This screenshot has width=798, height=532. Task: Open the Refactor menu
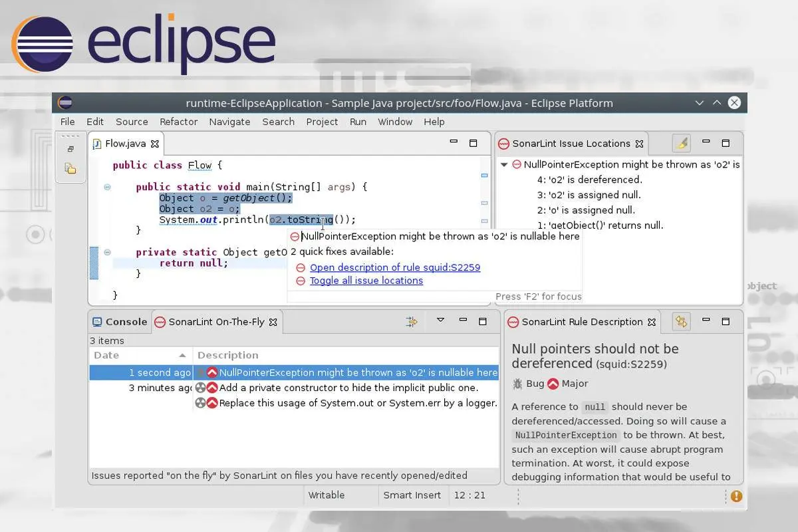coord(179,122)
